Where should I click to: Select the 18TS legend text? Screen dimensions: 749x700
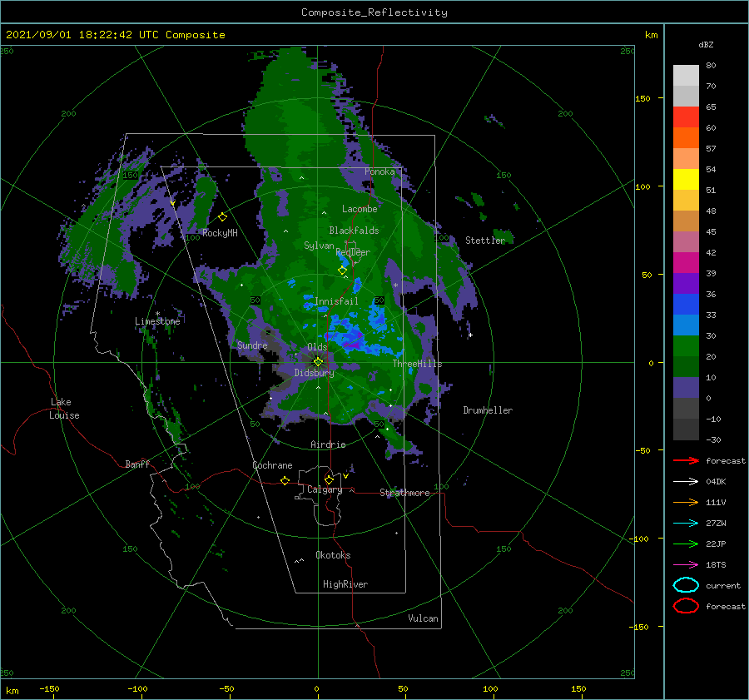pyautogui.click(x=716, y=565)
